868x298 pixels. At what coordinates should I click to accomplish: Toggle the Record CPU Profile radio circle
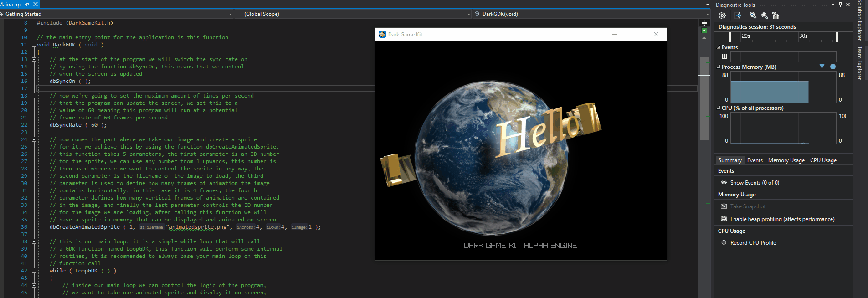(x=724, y=243)
